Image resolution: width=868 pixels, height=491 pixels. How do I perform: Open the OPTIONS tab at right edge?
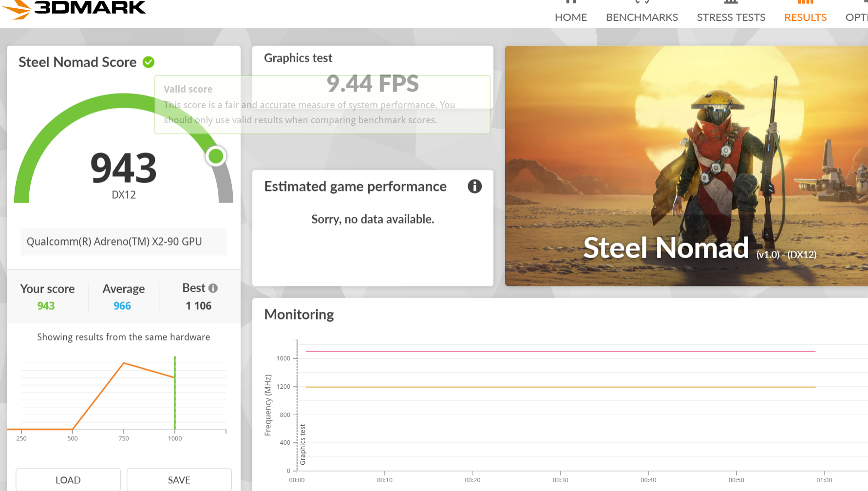tap(857, 17)
